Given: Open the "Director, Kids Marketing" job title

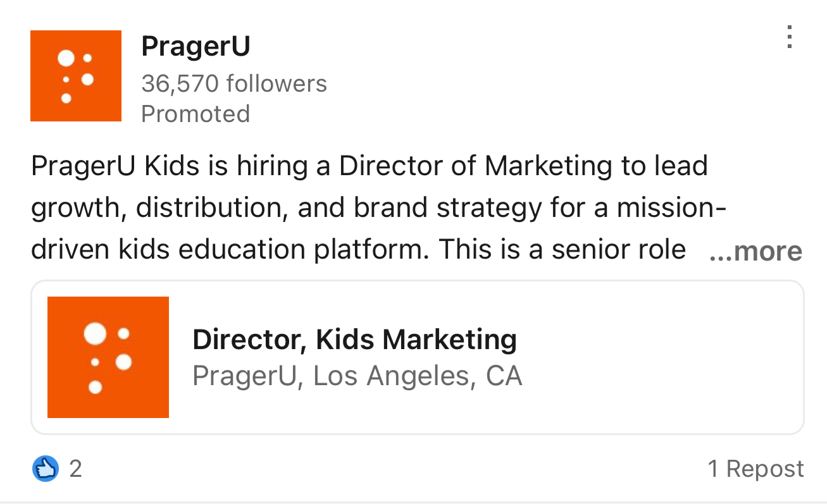Looking at the screenshot, I should (354, 340).
